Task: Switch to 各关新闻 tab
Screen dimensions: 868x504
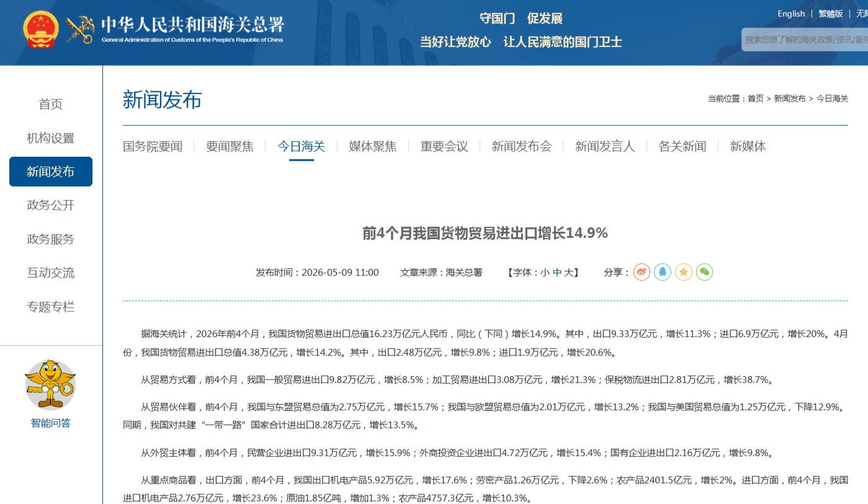Action: [x=682, y=146]
